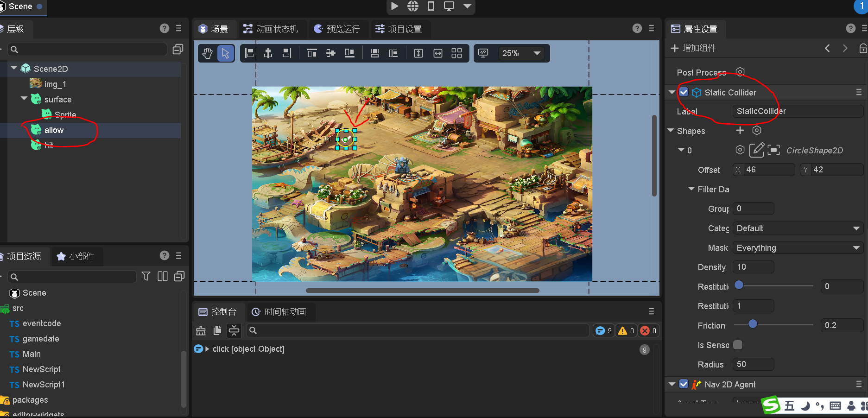This screenshot has width=868, height=418.
Task: Collapse the Shapes section
Action: coord(671,131)
